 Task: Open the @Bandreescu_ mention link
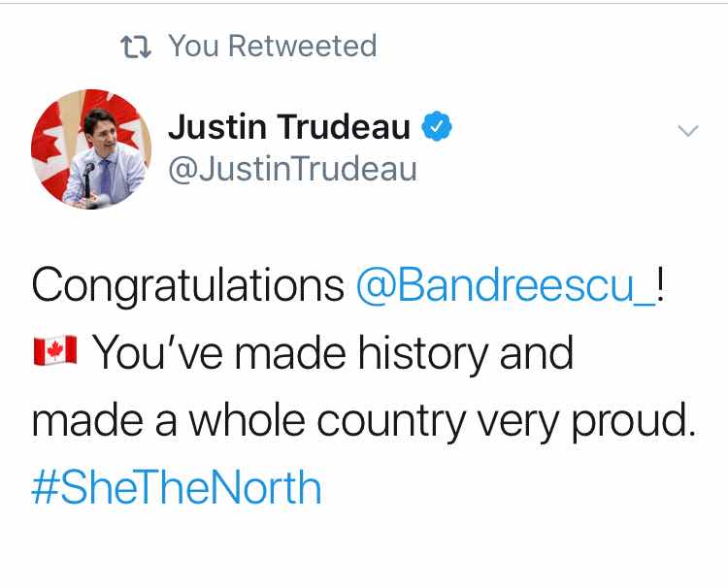click(x=506, y=285)
